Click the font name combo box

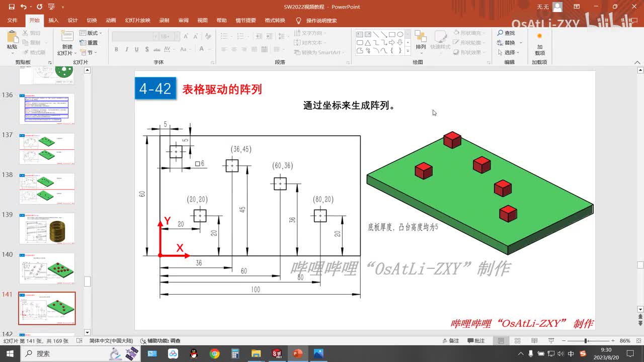pos(135,37)
